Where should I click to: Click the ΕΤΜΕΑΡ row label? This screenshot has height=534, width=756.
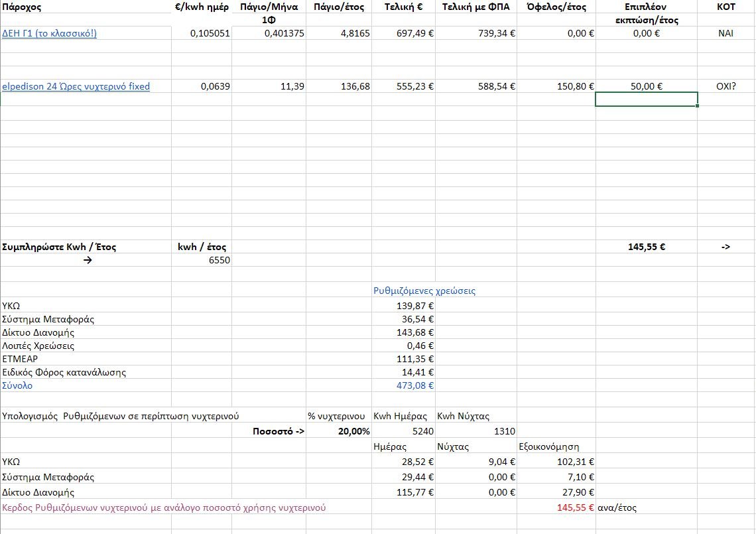coord(20,359)
